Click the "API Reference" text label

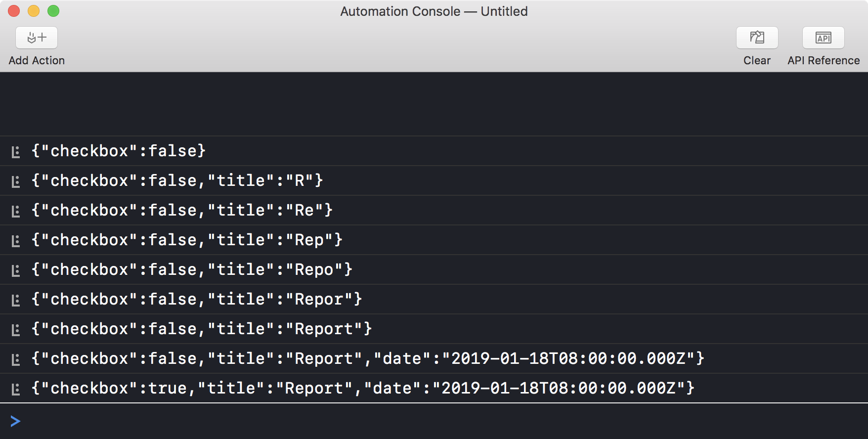(x=824, y=60)
